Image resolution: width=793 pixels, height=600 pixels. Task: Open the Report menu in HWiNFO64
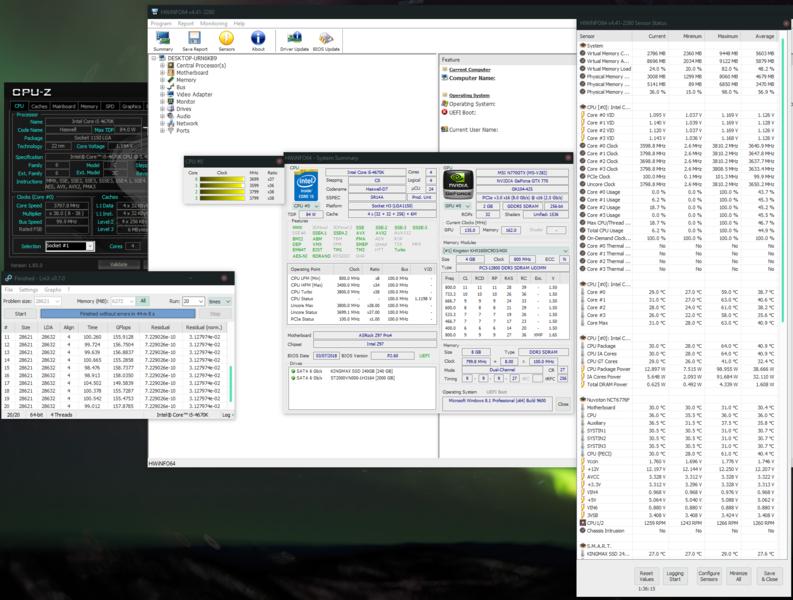click(x=186, y=23)
